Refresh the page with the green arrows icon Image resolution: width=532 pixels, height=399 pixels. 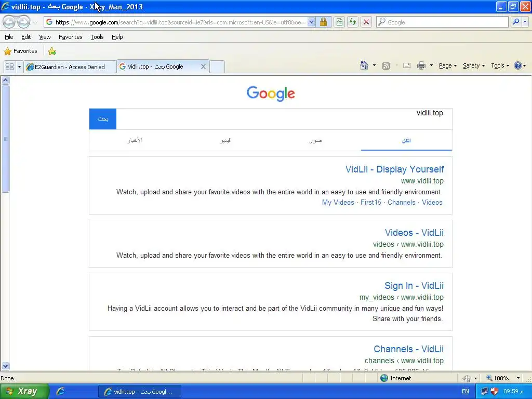coord(353,22)
